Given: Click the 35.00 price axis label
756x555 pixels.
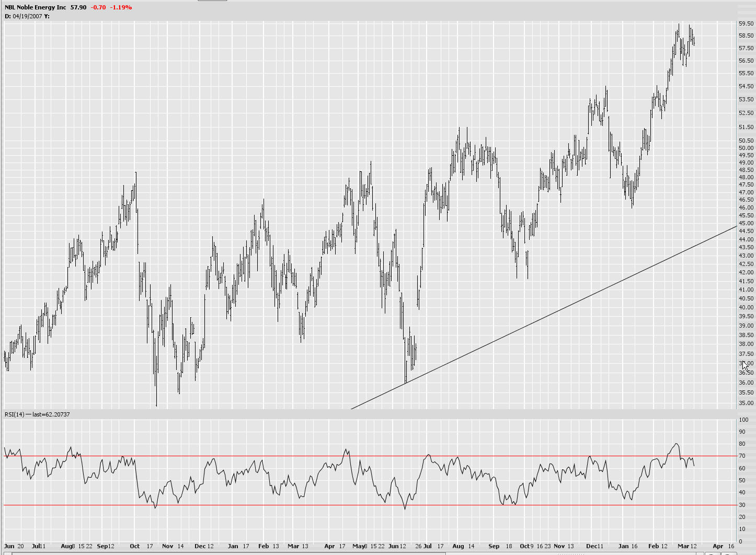Looking at the screenshot, I should (x=746, y=403).
